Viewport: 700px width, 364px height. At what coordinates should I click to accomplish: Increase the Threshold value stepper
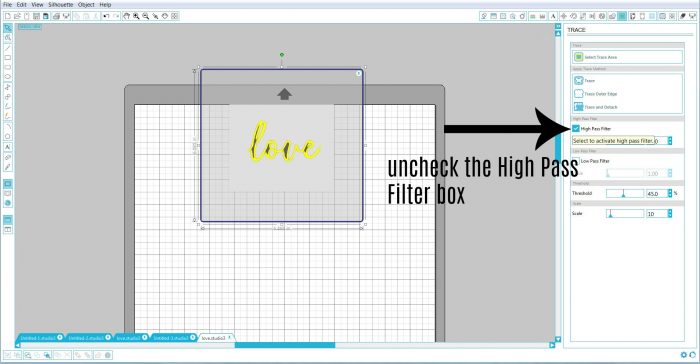click(670, 191)
